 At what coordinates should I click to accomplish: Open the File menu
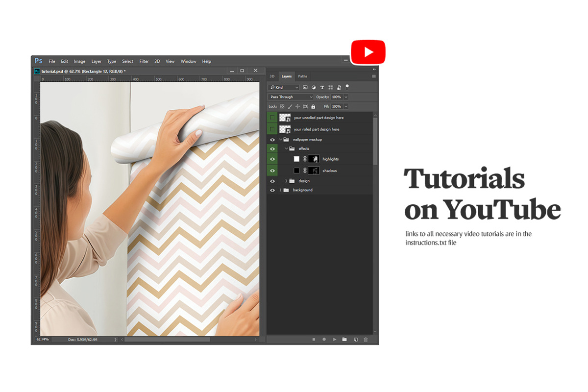[52, 61]
